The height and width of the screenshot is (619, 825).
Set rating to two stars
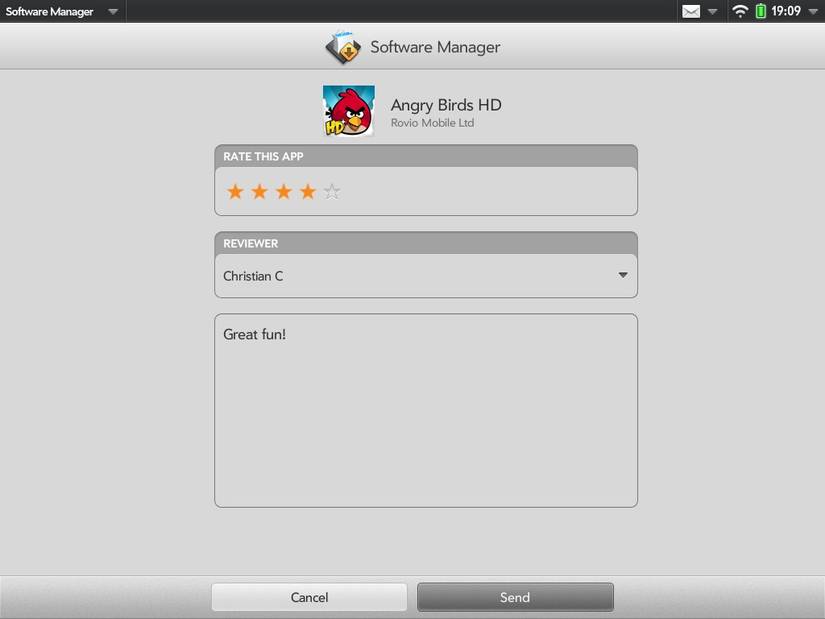[x=259, y=192]
